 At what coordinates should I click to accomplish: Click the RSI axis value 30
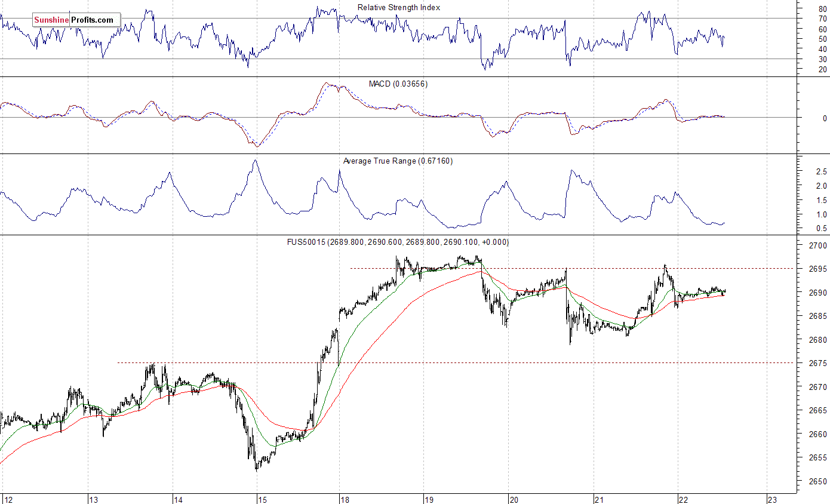click(x=823, y=59)
